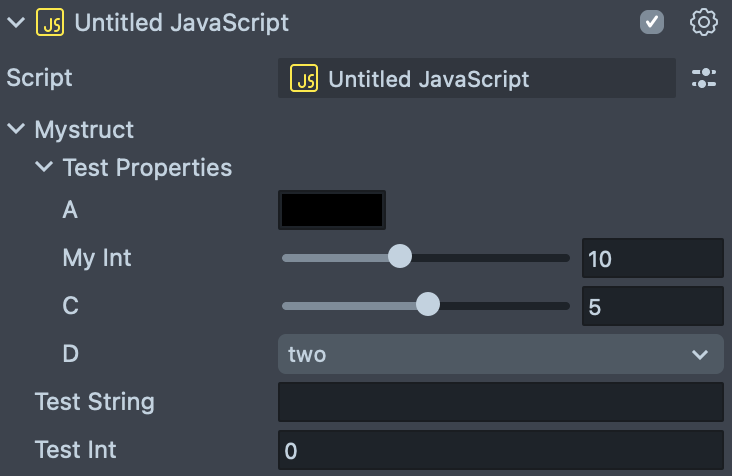The height and width of the screenshot is (476, 732).
Task: Select the Untitled JavaScript component title
Action: (x=181, y=22)
